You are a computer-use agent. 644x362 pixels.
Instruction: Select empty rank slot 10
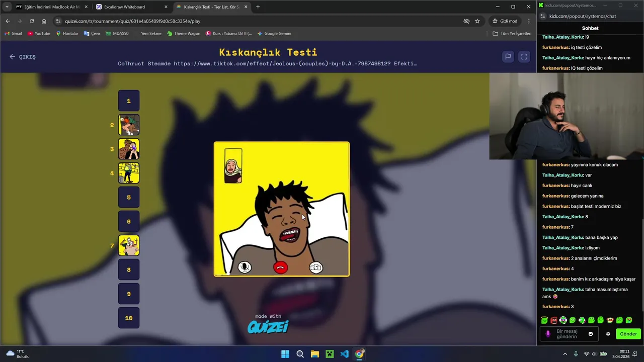(x=129, y=318)
